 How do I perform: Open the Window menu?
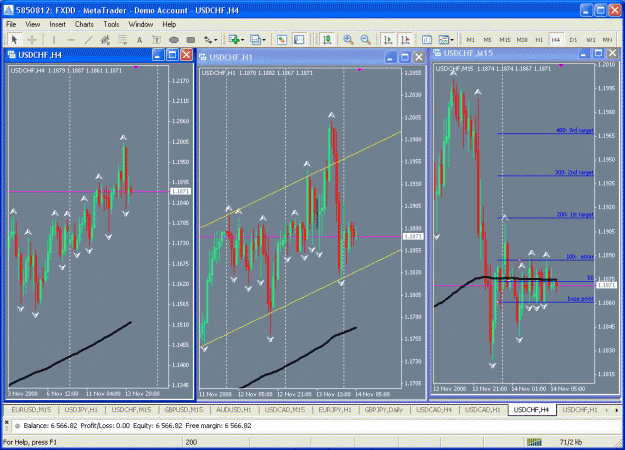click(x=141, y=24)
